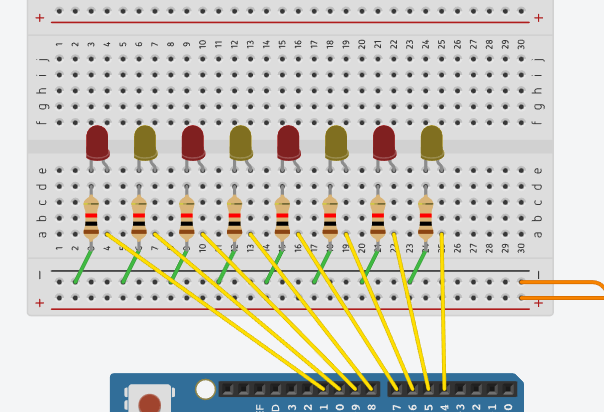Select the resistor under the rightmost yellow LED

point(426,218)
